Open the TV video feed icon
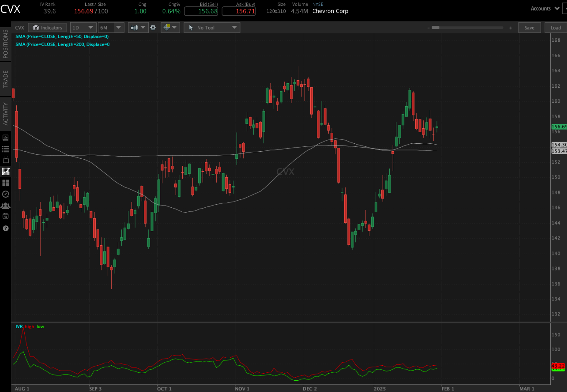 [x=5, y=160]
